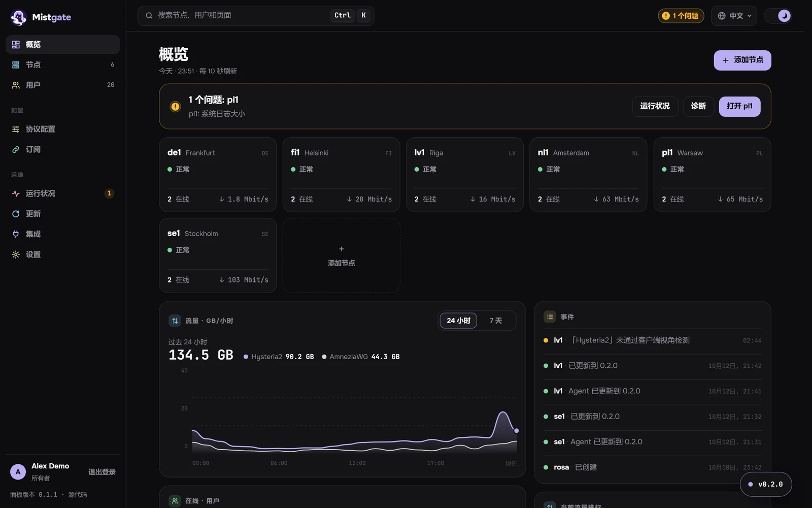Open the se1 Agent 已更新到 0.2.0 event
Image resolution: width=812 pixels, height=508 pixels.
tap(652, 442)
